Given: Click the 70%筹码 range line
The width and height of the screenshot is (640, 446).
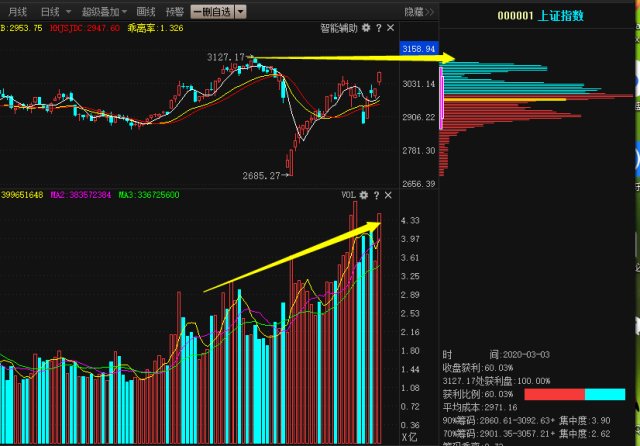Looking at the screenshot, I should click(x=527, y=433).
